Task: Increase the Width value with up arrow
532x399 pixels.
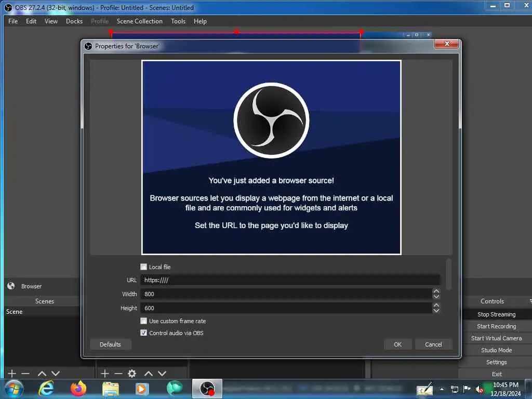Action: coord(436,291)
